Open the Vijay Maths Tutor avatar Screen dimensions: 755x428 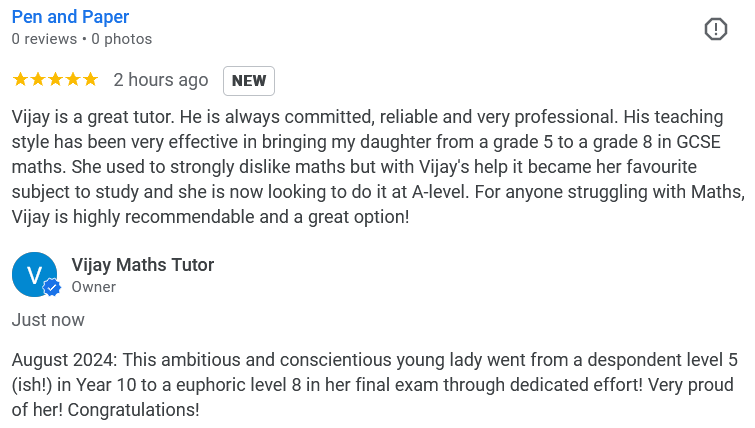[35, 274]
